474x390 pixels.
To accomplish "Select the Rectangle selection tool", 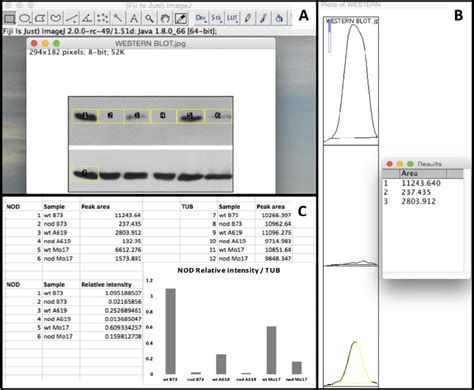I will 10,18.
